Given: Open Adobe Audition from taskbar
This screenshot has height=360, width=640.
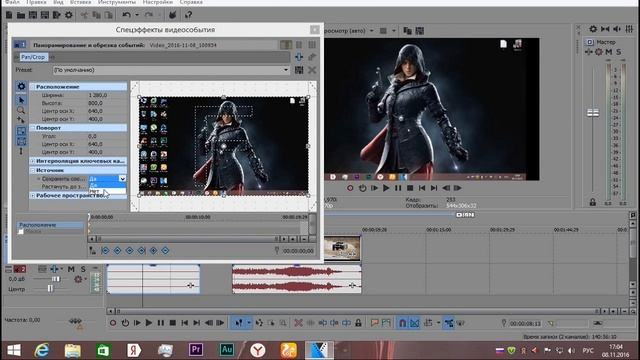Looking at the screenshot, I should [227, 350].
